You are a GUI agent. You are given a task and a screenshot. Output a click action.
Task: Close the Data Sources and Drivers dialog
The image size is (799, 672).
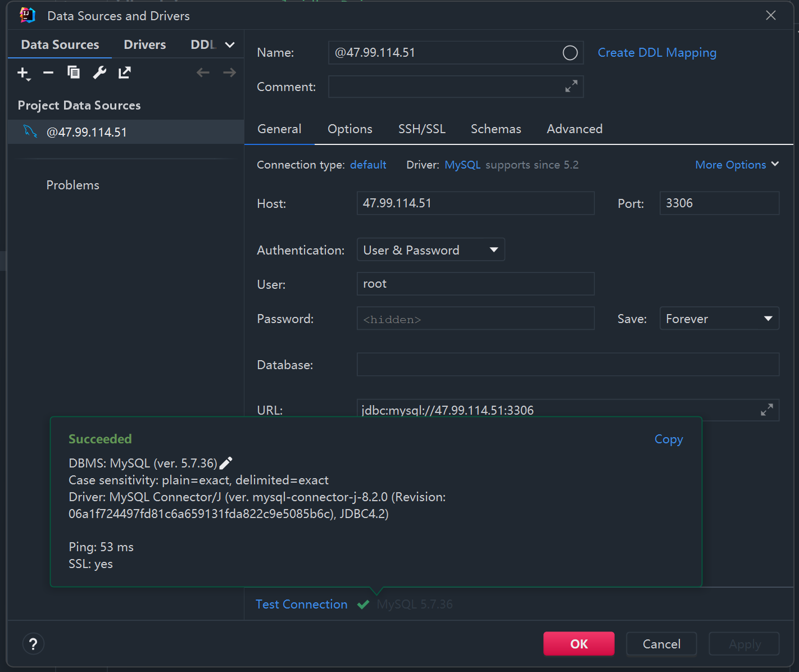pos(771,15)
